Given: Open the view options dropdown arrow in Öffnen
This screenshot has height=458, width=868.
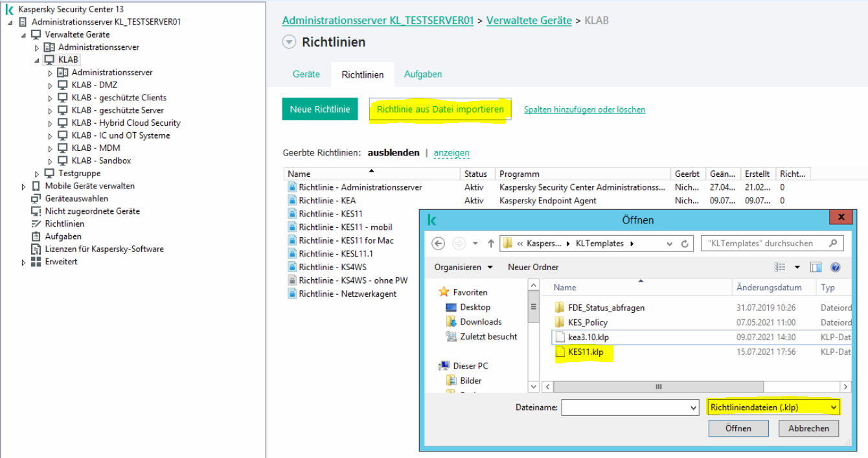Looking at the screenshot, I should tap(797, 267).
